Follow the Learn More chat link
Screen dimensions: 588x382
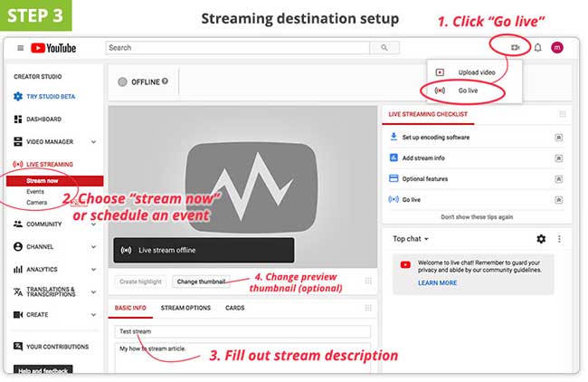point(438,282)
